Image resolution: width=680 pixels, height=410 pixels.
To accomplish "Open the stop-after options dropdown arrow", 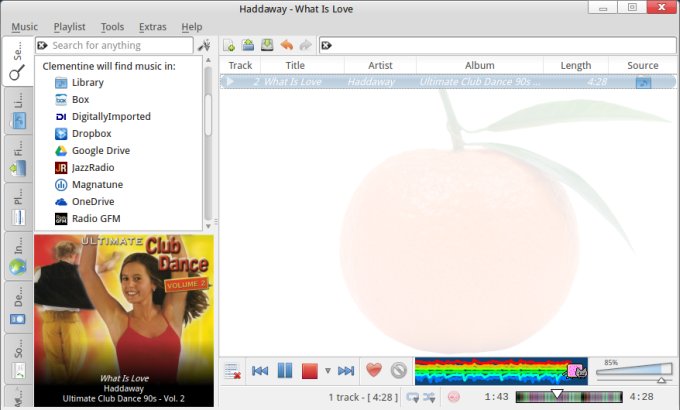I will 328,371.
